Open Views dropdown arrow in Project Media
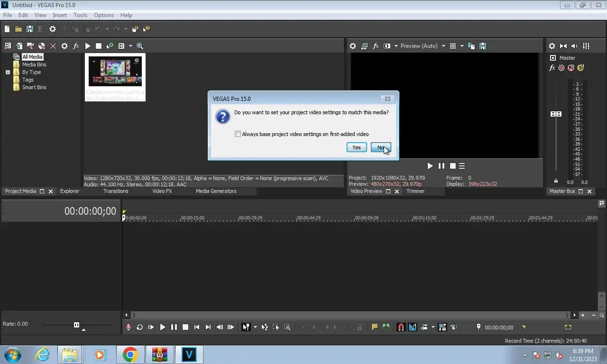 pos(130,46)
